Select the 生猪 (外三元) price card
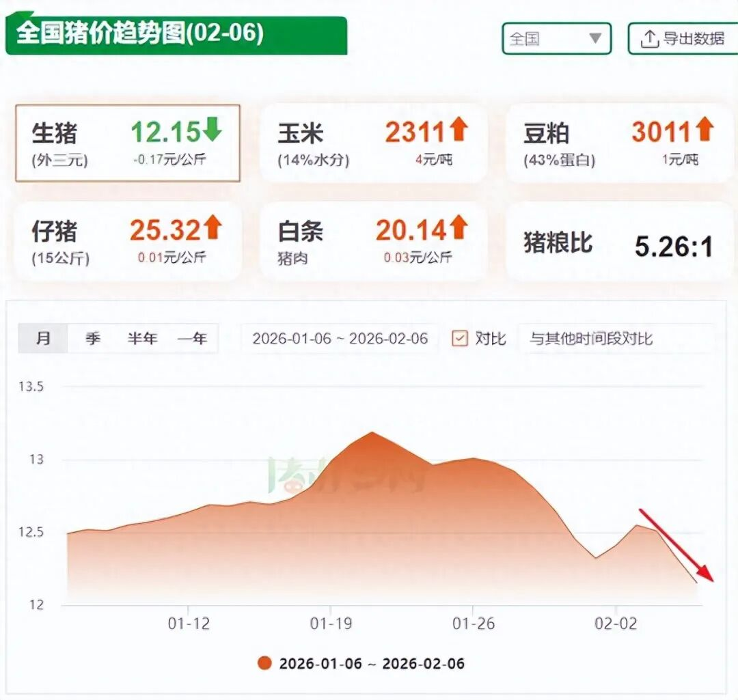The height and width of the screenshot is (700, 738). point(128,143)
